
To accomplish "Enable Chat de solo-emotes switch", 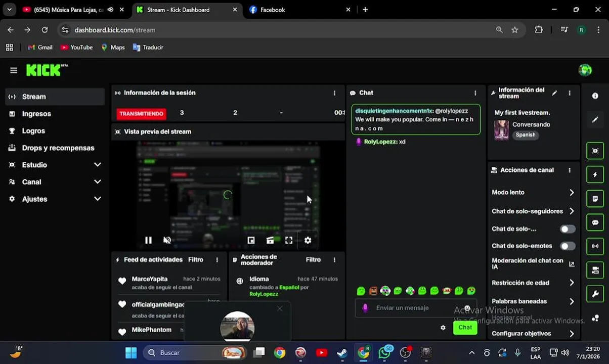I will pyautogui.click(x=568, y=246).
